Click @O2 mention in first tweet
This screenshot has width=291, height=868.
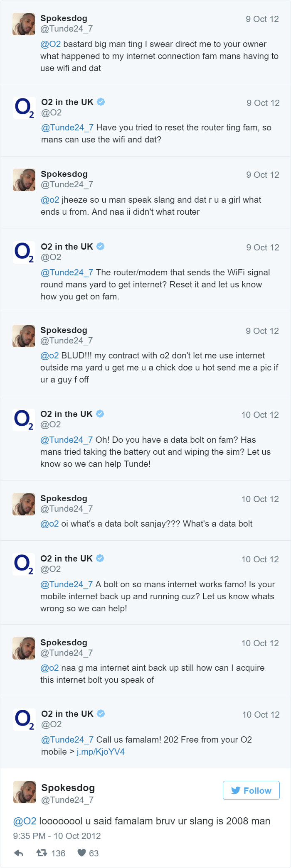coord(51,44)
